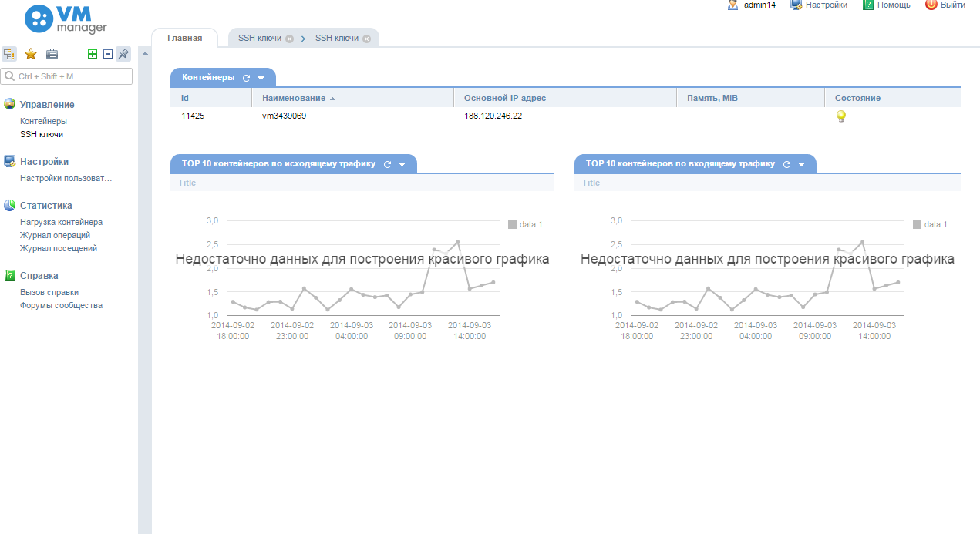Viewport: 980px width, 534px height.
Task: Collapse the Справка section
Action: point(39,276)
